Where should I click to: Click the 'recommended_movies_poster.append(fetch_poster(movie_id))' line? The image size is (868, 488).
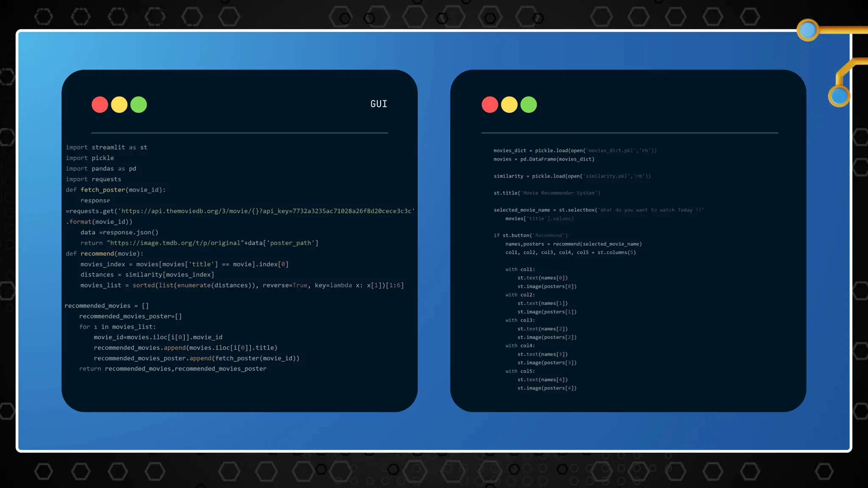pyautogui.click(x=197, y=358)
